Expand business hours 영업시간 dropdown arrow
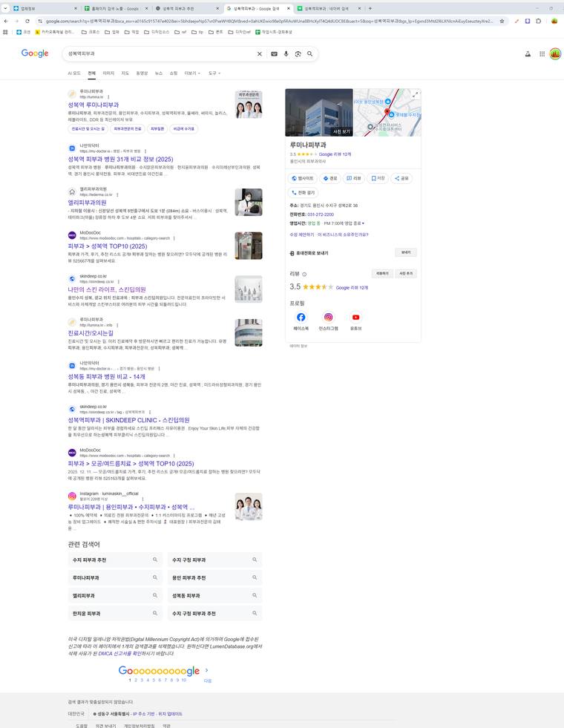The height and width of the screenshot is (728, 564). click(363, 223)
